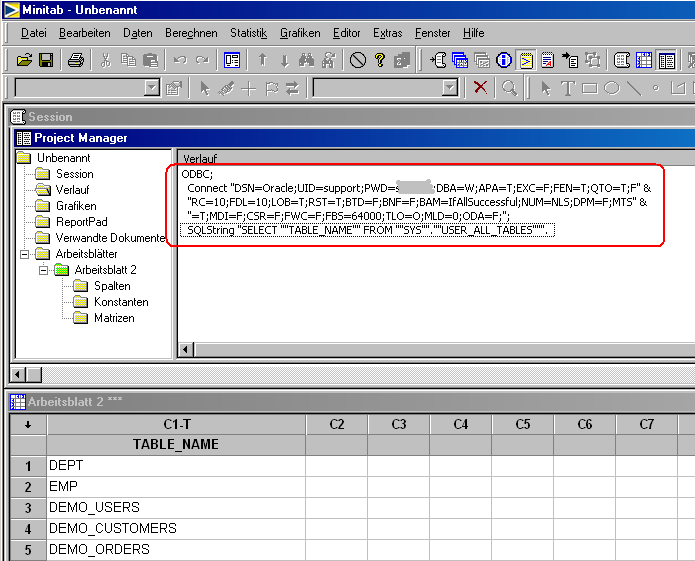Select the Matrizen folder in tree
Viewport: 695px width, 561px height.
[x=114, y=318]
